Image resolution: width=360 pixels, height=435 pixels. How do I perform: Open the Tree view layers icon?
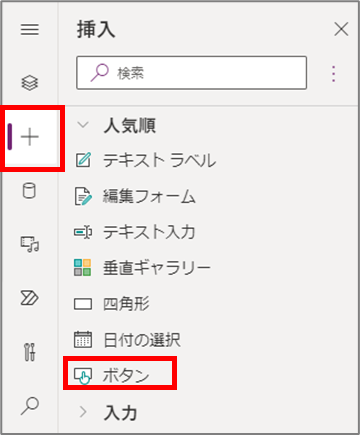click(x=30, y=83)
